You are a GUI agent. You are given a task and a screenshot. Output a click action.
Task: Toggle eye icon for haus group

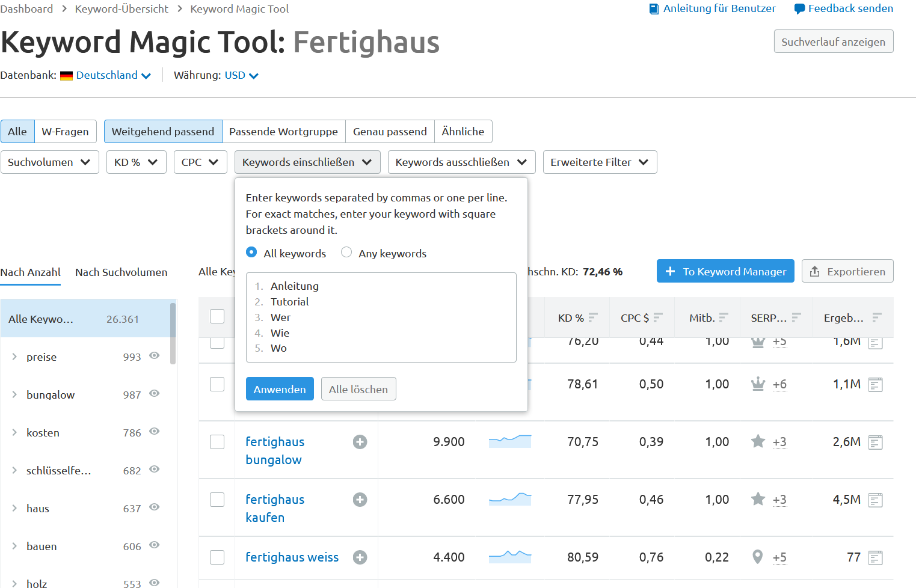pyautogui.click(x=155, y=507)
